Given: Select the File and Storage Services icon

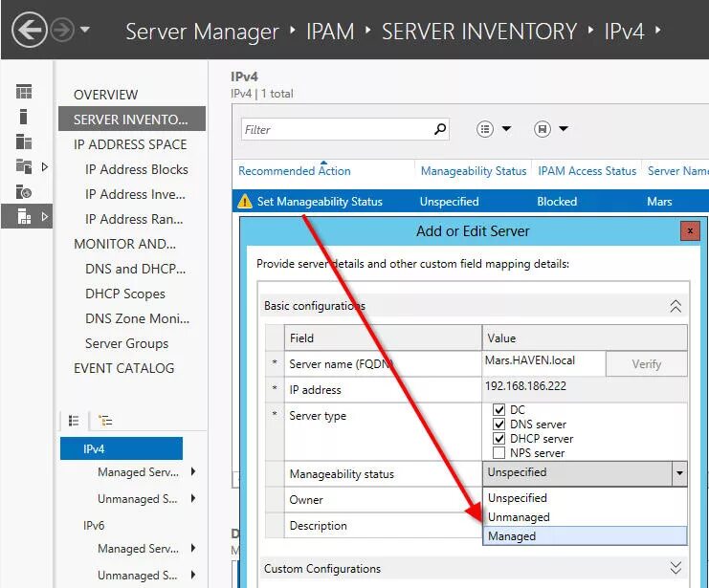Looking at the screenshot, I should pyautogui.click(x=24, y=166).
